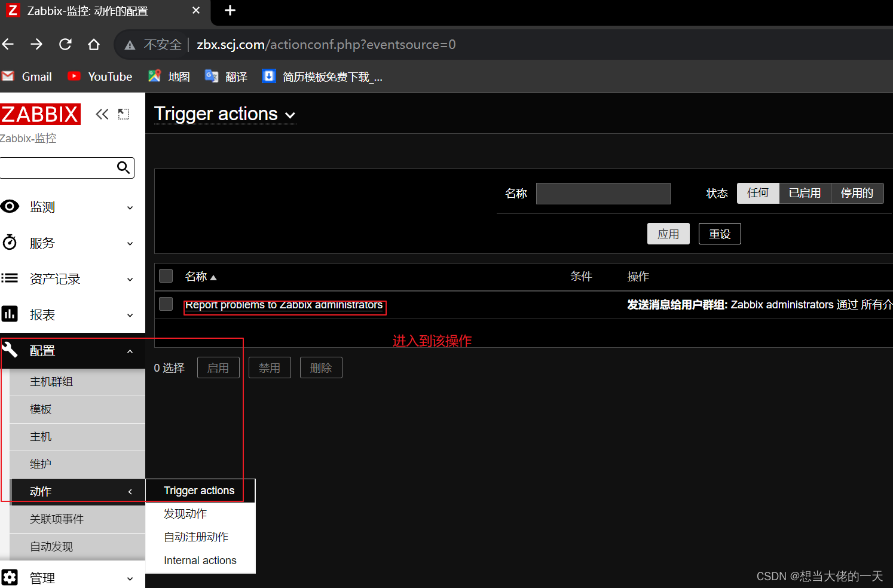This screenshot has width=893, height=588.
Task: Open 主机 in configuration menu
Action: pos(78,437)
